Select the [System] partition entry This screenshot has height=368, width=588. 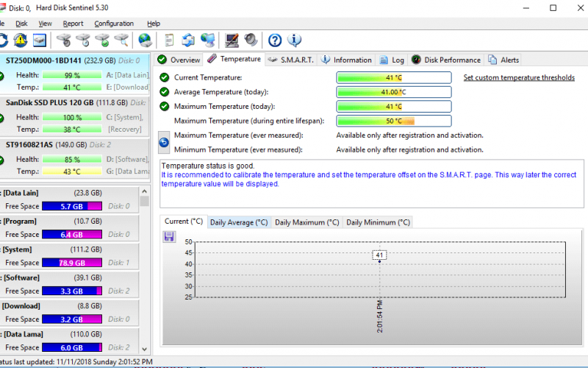click(x=69, y=255)
